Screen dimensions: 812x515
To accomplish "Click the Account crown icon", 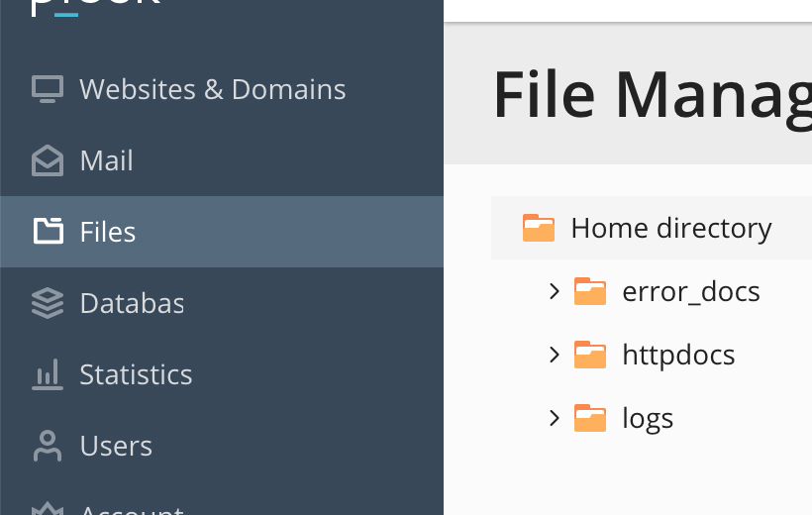I will pos(48,509).
